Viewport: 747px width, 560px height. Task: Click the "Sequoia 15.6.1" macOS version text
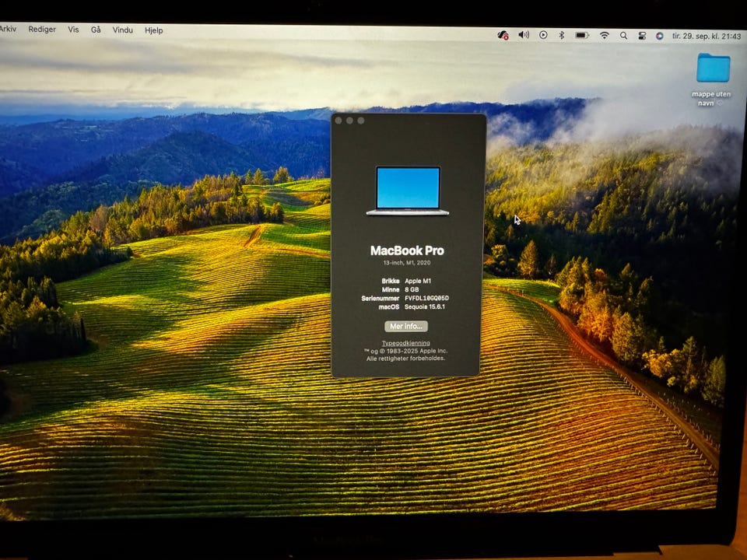coord(425,306)
